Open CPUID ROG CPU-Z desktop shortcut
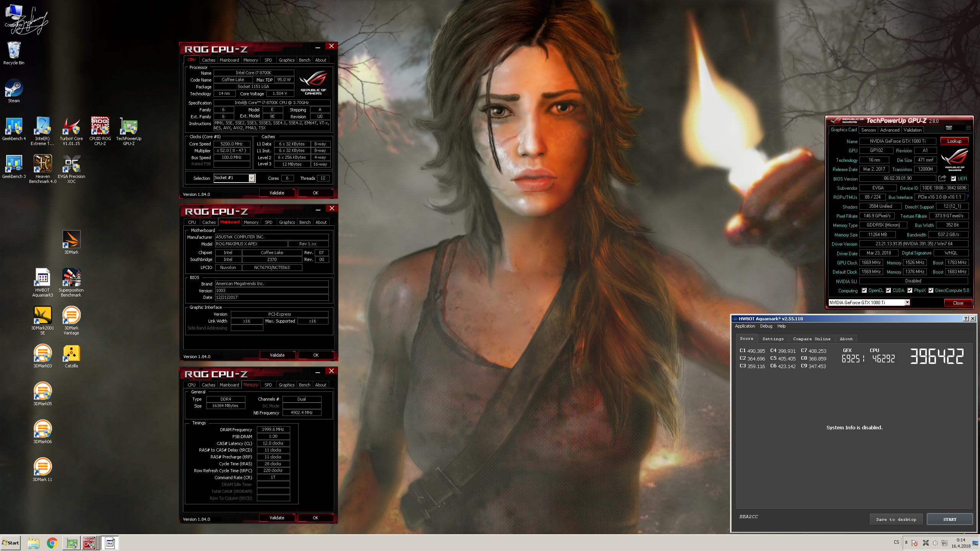The width and height of the screenshot is (980, 551). pos(100,131)
